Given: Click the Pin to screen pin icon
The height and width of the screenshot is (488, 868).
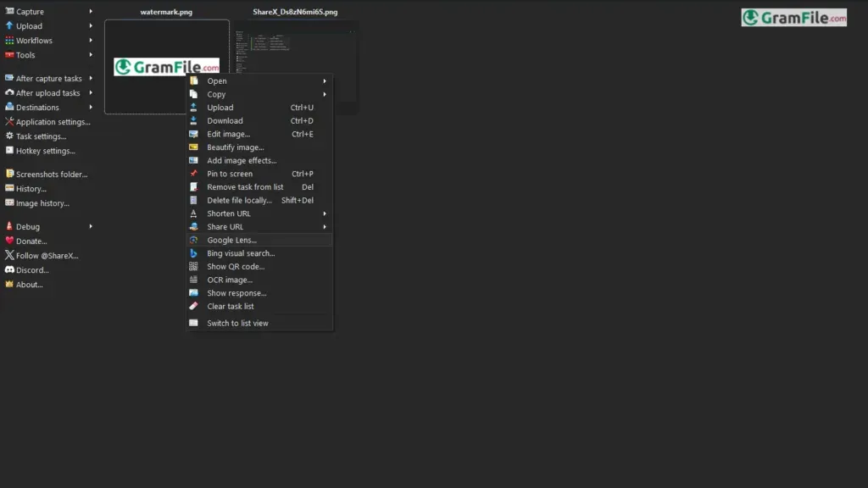Looking at the screenshot, I should [x=193, y=173].
